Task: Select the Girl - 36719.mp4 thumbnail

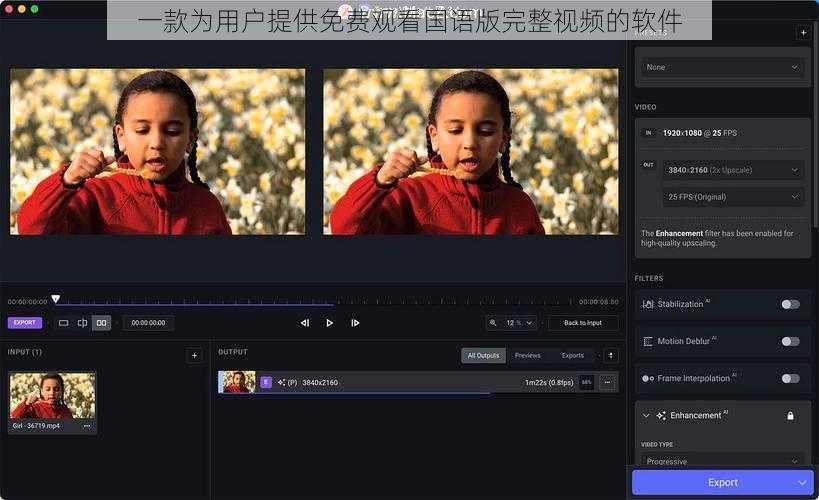Action: coord(52,396)
